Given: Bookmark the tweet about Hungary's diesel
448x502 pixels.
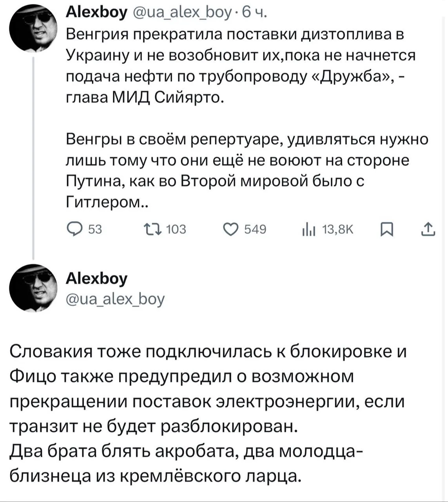Looking at the screenshot, I should click(x=387, y=229).
